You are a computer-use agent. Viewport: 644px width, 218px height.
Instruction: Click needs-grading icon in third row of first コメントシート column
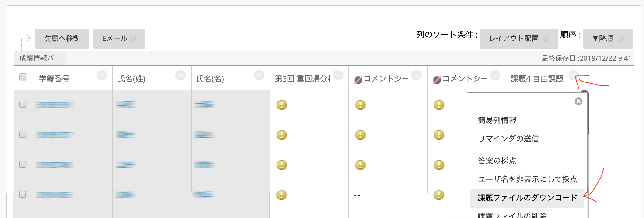pos(360,165)
